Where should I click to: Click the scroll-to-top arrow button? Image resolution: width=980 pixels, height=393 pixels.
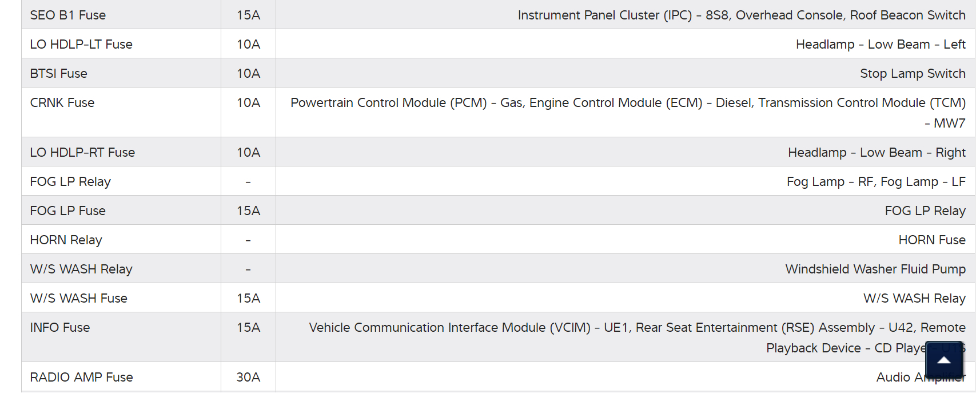click(x=944, y=360)
